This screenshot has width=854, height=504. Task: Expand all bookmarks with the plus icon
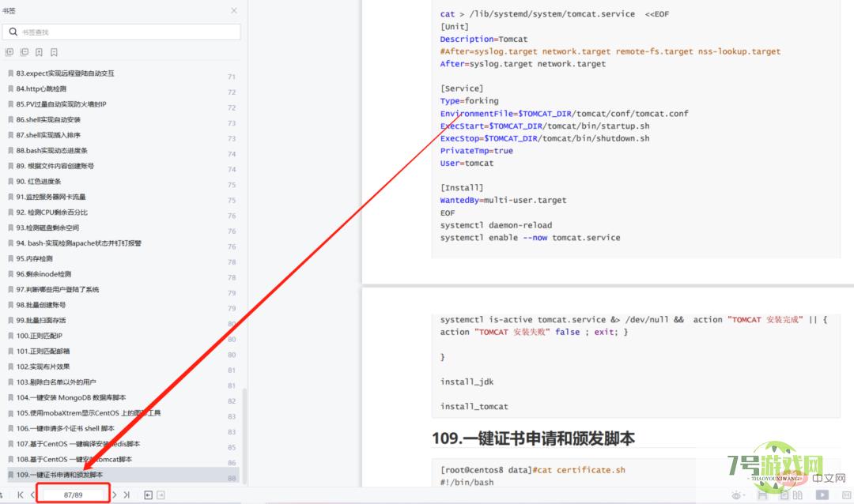coord(9,52)
